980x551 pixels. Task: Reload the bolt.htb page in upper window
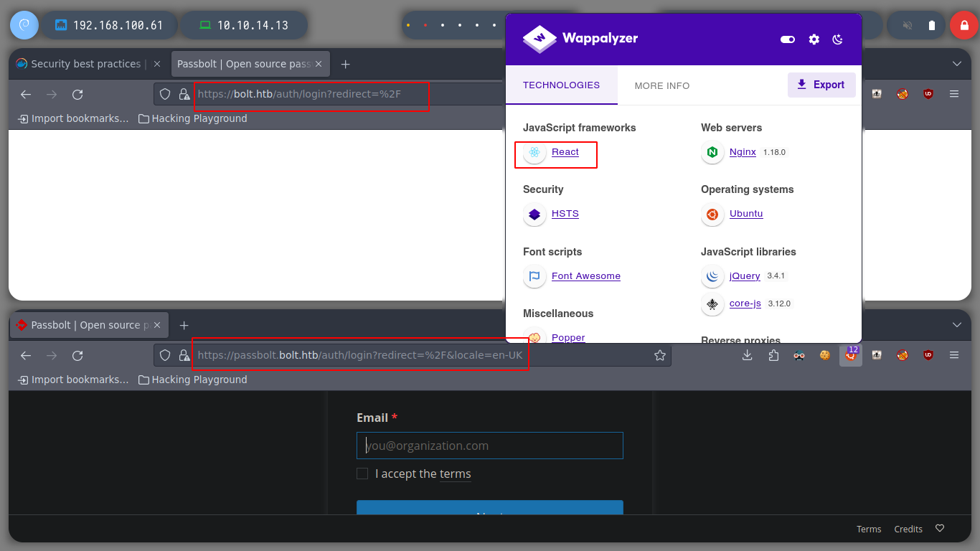(x=77, y=94)
